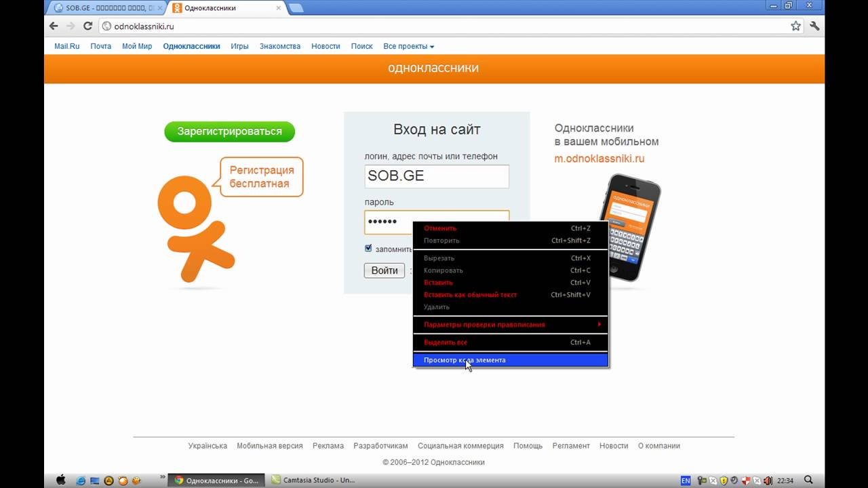Click the browser Back arrow
The height and width of the screenshot is (488, 868).
54,26
